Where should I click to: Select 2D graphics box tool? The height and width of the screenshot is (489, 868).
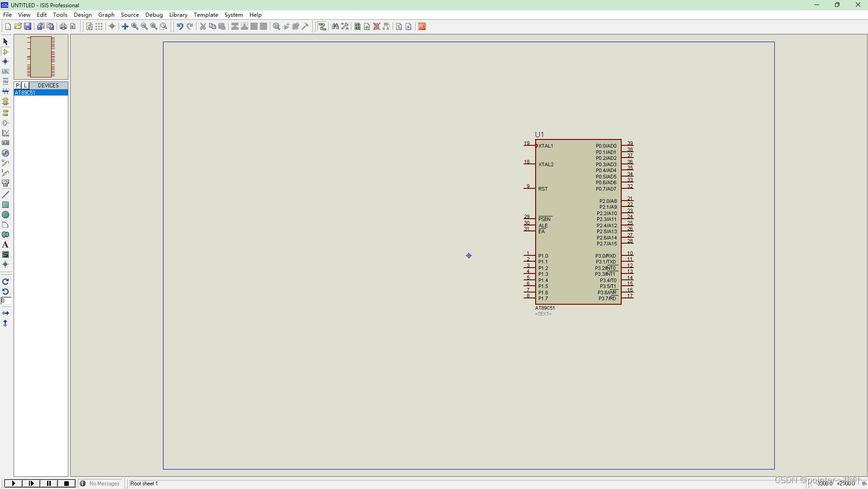pyautogui.click(x=5, y=205)
